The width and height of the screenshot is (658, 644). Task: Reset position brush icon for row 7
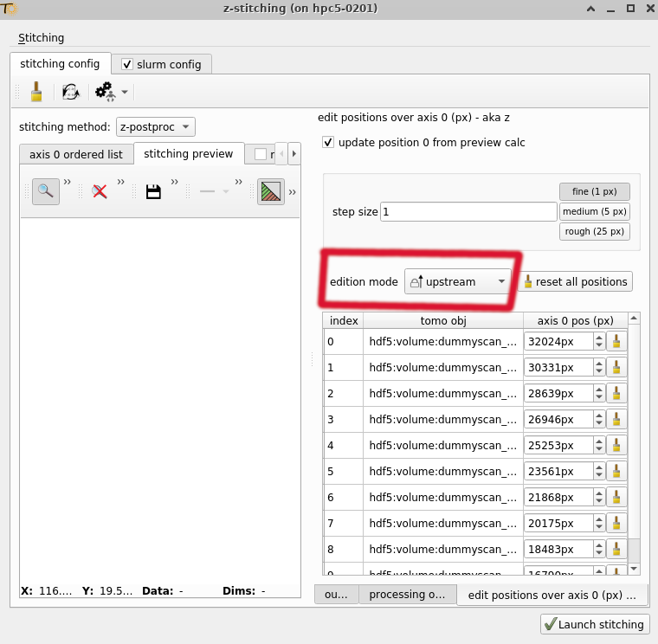[x=616, y=523]
